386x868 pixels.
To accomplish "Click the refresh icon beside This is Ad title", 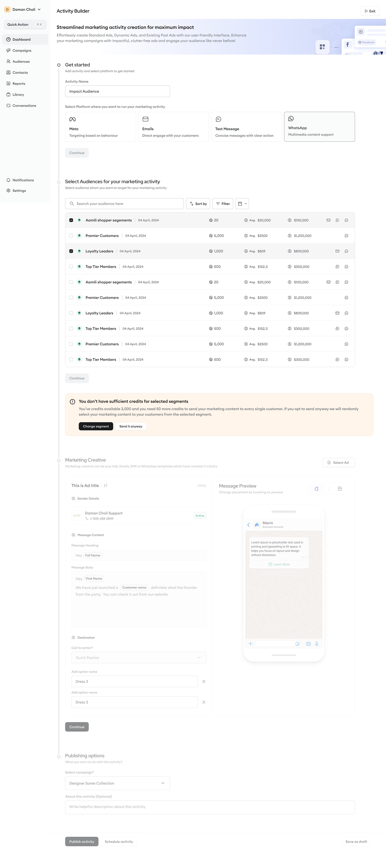I will tap(106, 486).
